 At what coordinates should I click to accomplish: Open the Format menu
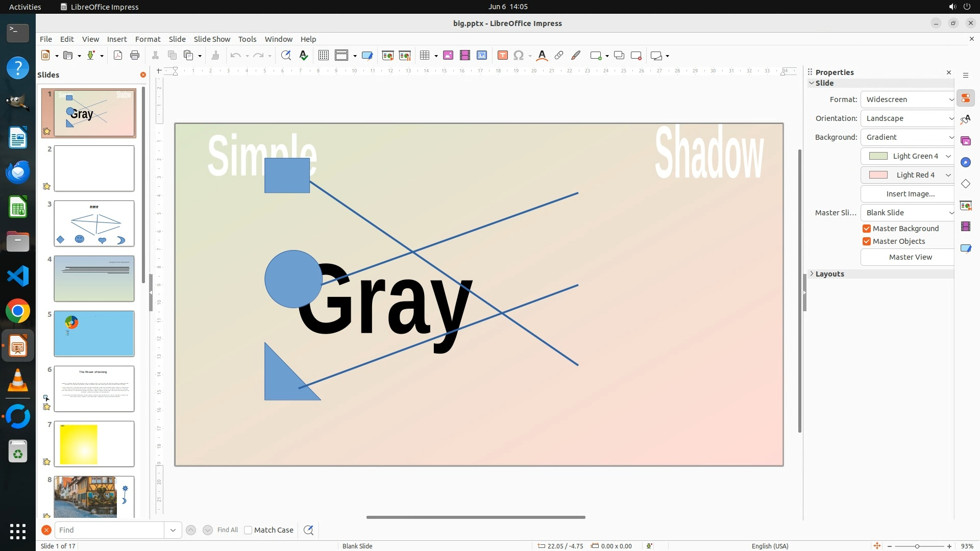[x=148, y=39]
